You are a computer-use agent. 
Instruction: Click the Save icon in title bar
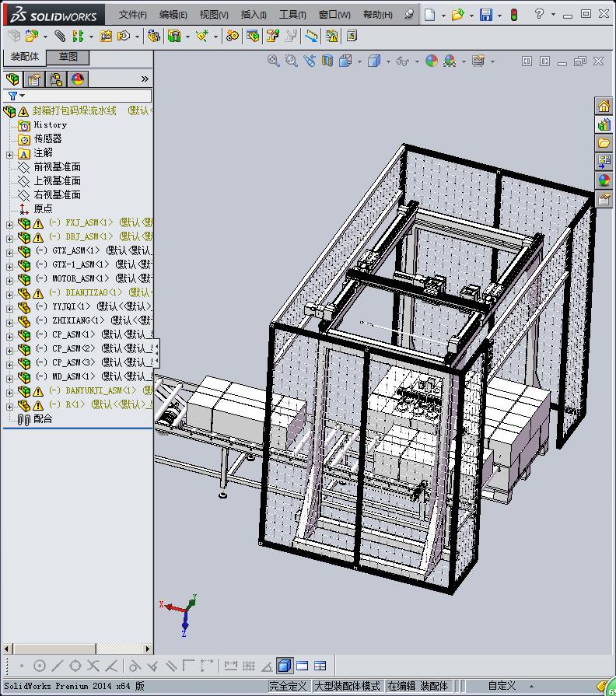tap(486, 15)
